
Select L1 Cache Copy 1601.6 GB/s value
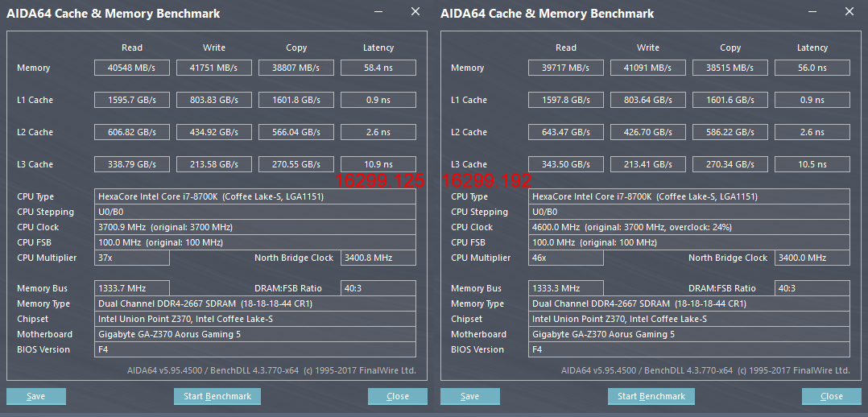click(x=730, y=100)
